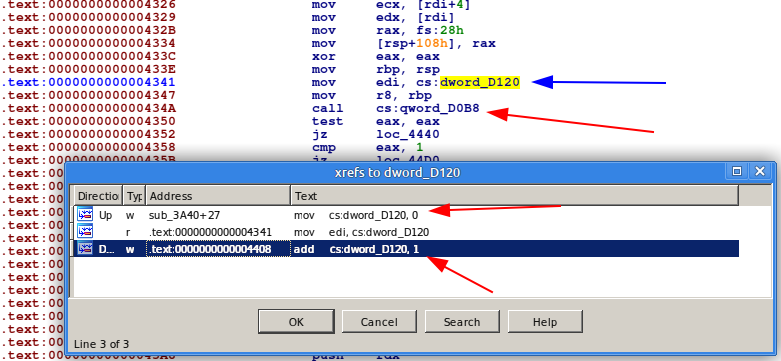
Task: Select xref row at address 0000000000004408
Action: click(406, 249)
